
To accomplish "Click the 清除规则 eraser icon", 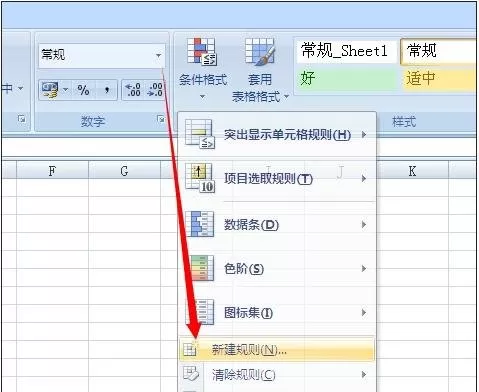I will point(191,374).
